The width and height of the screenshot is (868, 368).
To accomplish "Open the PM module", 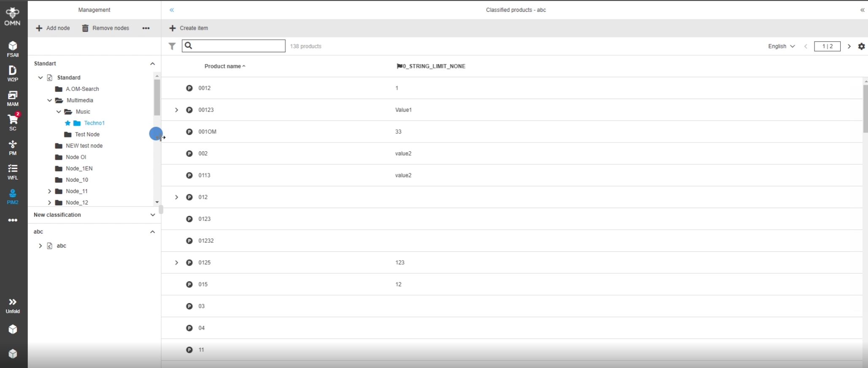I will point(13,148).
